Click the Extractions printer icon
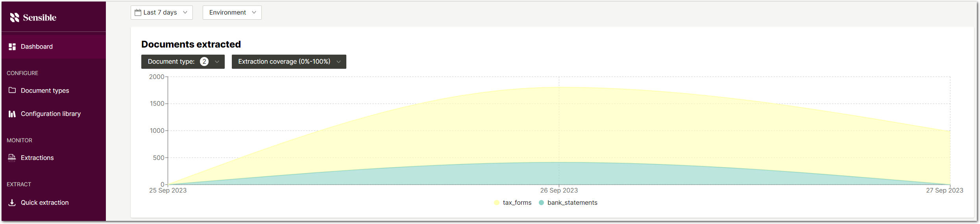Viewport: 980px width, 224px height. pyautogui.click(x=12, y=158)
